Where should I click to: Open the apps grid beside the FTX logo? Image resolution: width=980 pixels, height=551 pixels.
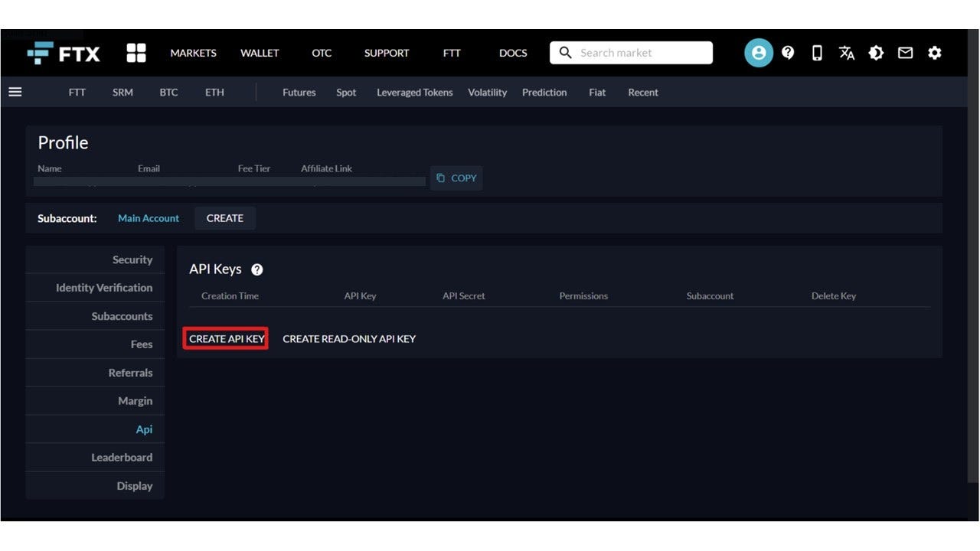tap(136, 53)
